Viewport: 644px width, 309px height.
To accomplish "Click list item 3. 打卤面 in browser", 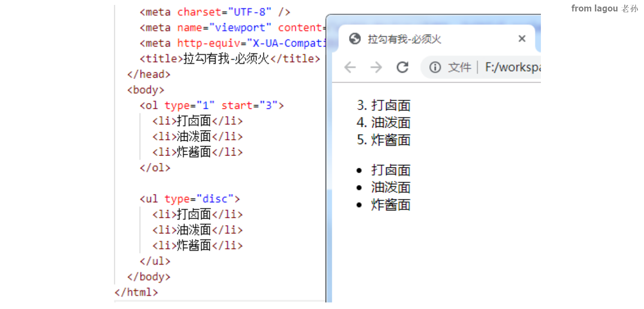I will (x=383, y=106).
